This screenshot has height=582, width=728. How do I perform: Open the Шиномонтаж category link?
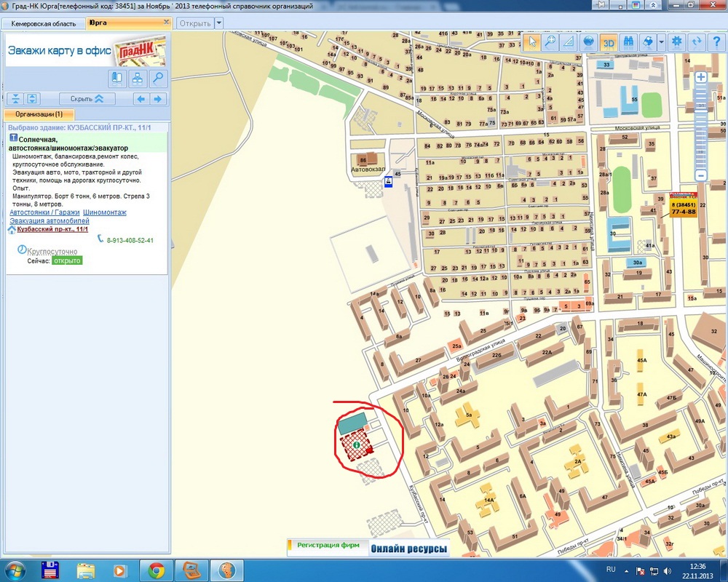pyautogui.click(x=104, y=212)
